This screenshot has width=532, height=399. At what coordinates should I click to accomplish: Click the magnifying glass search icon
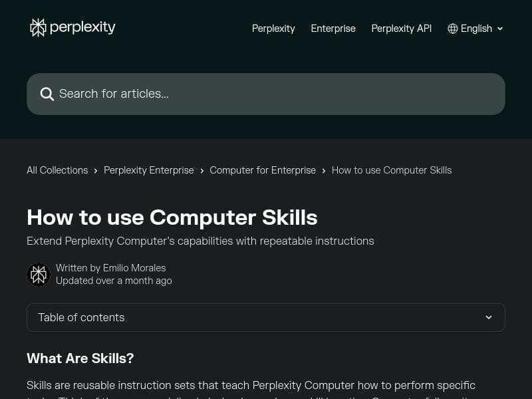[x=47, y=94]
